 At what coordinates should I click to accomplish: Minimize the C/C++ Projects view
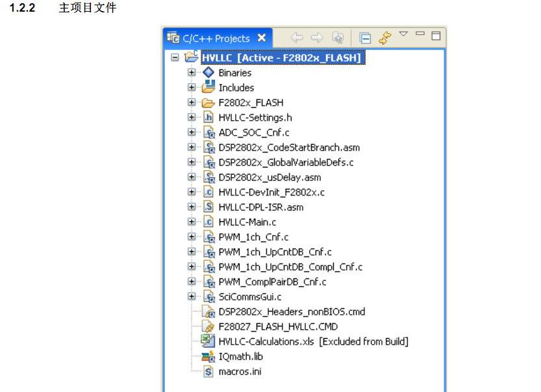pyautogui.click(x=420, y=34)
